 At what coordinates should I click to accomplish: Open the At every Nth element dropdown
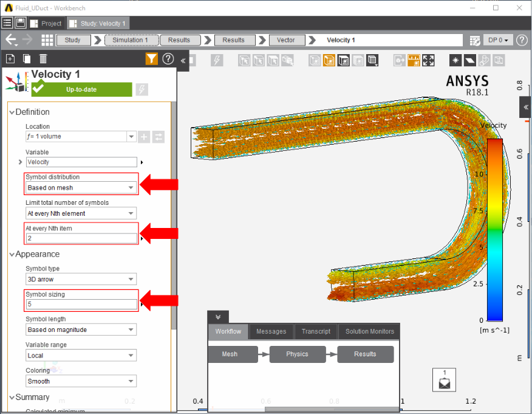click(x=81, y=213)
